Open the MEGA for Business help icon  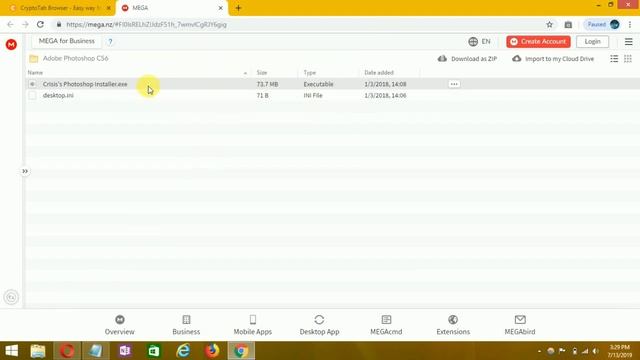tap(110, 42)
